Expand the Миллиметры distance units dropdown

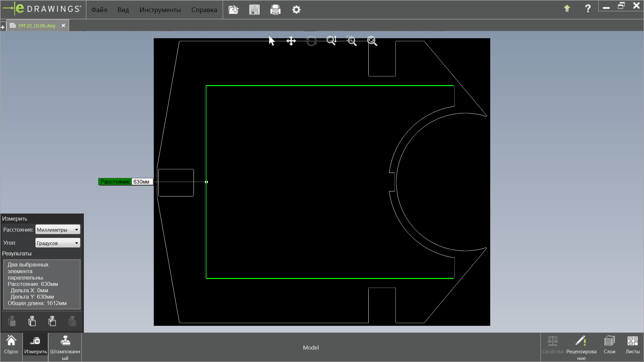coord(58,230)
